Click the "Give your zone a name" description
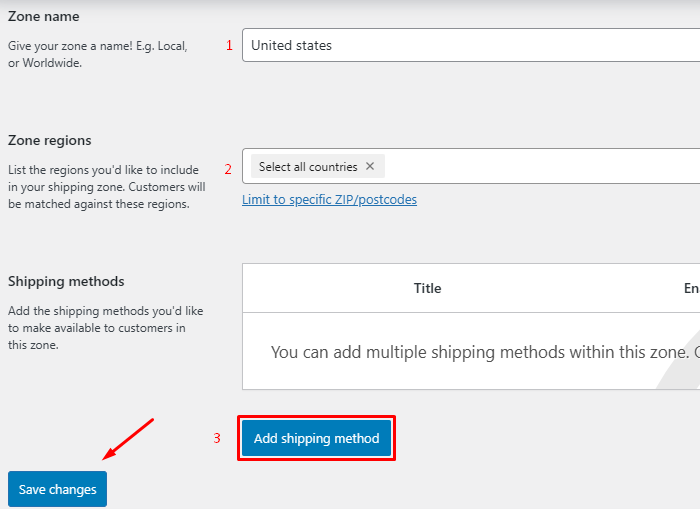700x509 pixels. [97, 54]
